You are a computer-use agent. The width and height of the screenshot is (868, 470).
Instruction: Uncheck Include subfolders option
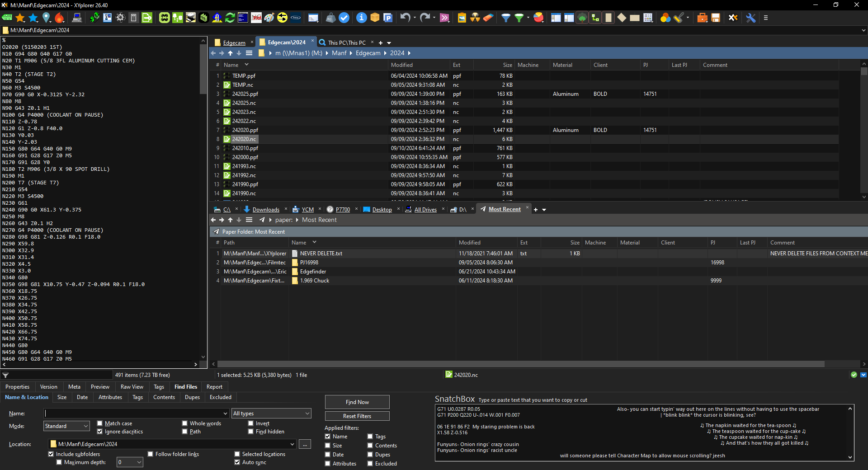click(51, 454)
